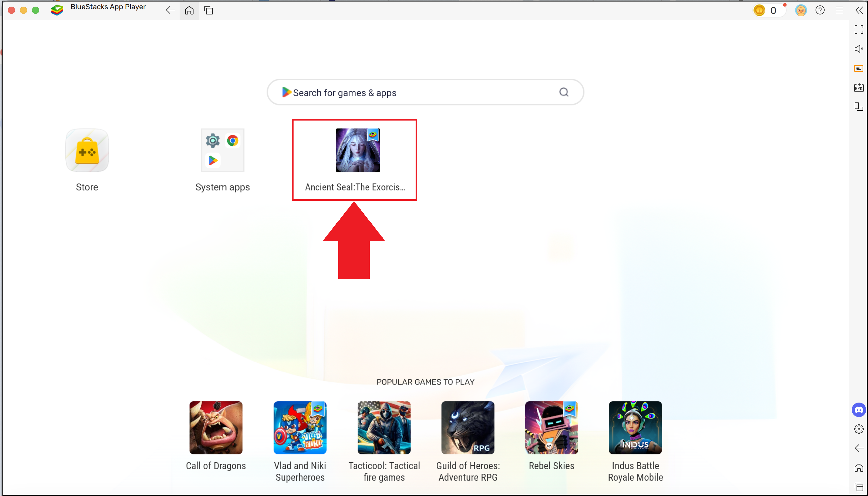Enter fullscreen mode
Screen dimensions: 868x496
858,30
